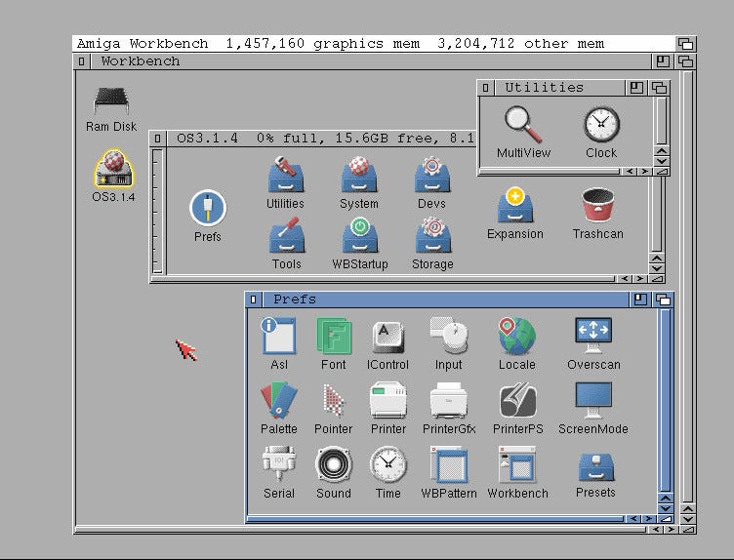Image resolution: width=734 pixels, height=560 pixels.
Task: Select the WBStartup drawer icon
Action: (x=359, y=236)
